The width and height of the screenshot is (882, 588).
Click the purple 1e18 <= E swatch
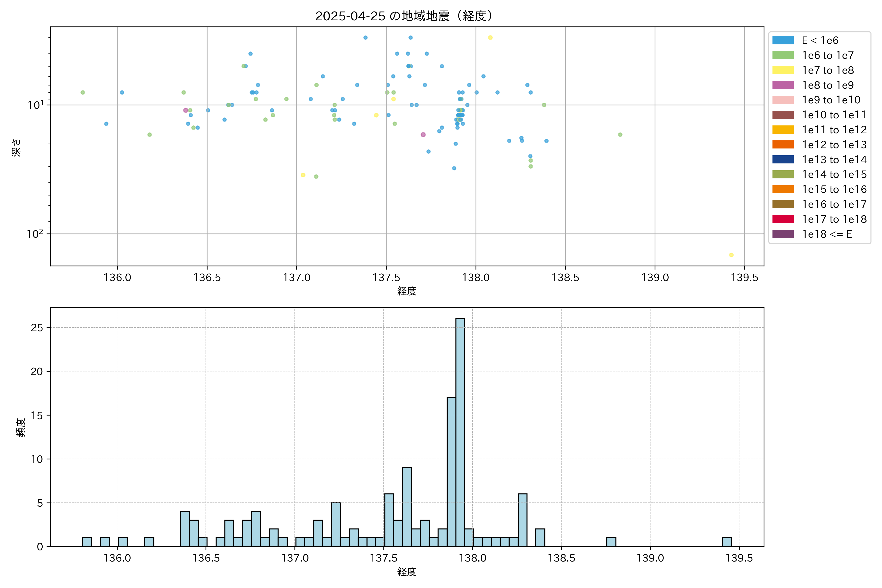[x=783, y=234]
